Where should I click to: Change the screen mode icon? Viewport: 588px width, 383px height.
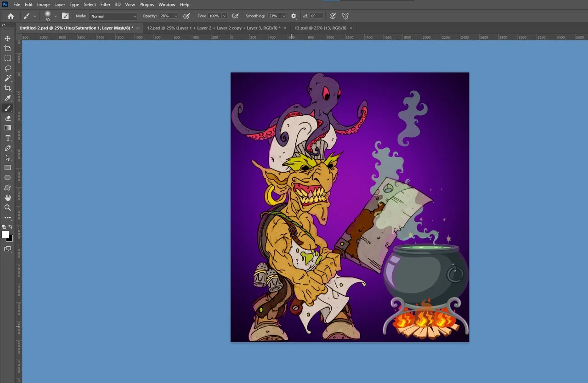[7, 249]
